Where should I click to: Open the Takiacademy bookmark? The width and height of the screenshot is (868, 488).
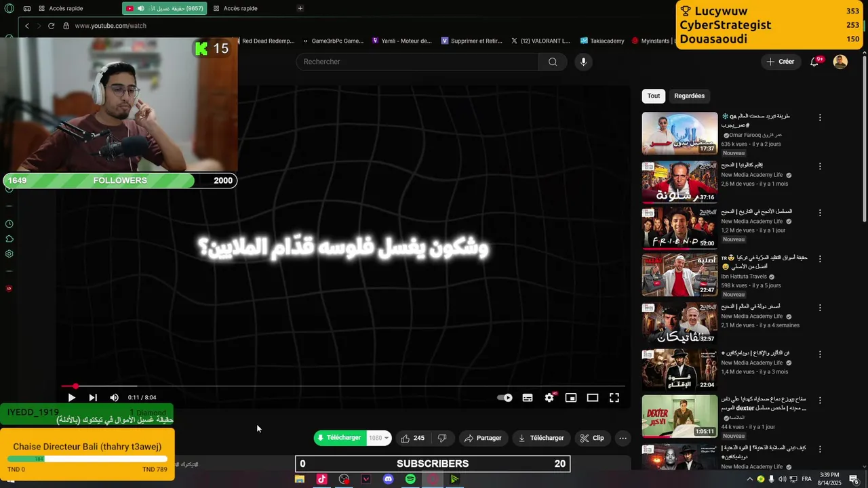[601, 41]
